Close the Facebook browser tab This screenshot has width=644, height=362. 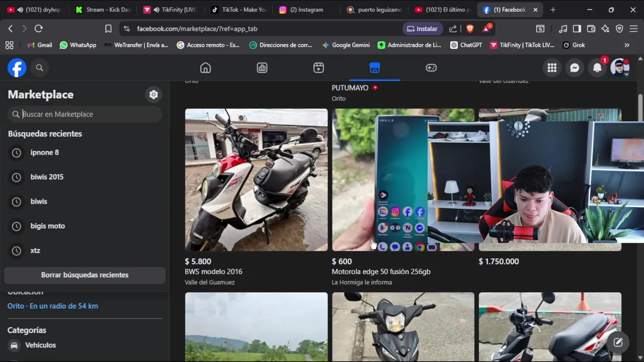[x=535, y=10]
